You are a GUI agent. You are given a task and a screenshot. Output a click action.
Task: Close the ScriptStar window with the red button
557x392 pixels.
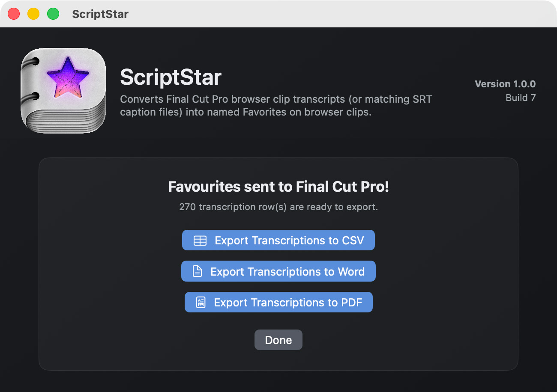(x=14, y=14)
